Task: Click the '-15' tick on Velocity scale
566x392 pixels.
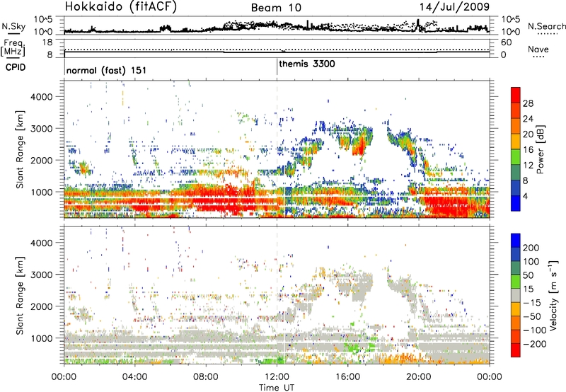Action: (532, 303)
